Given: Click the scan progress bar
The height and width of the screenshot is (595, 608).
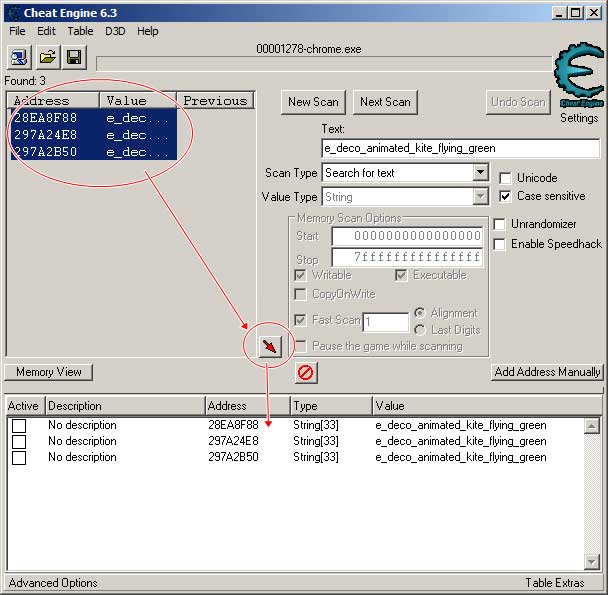Looking at the screenshot, I should [324, 64].
